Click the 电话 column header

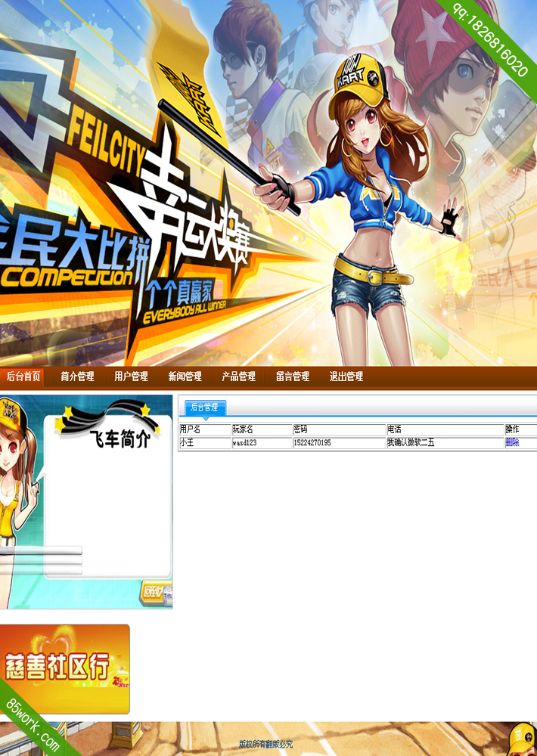point(445,429)
